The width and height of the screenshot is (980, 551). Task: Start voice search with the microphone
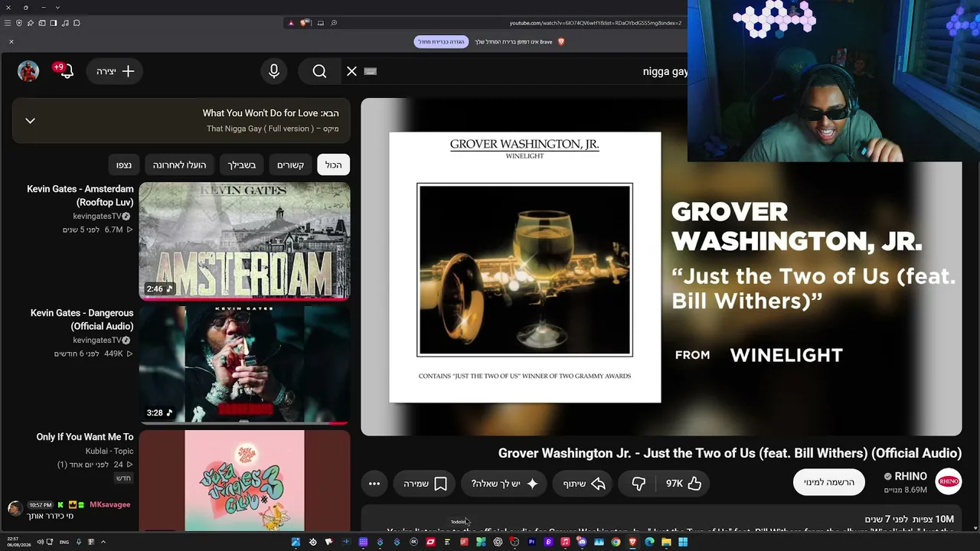point(274,71)
